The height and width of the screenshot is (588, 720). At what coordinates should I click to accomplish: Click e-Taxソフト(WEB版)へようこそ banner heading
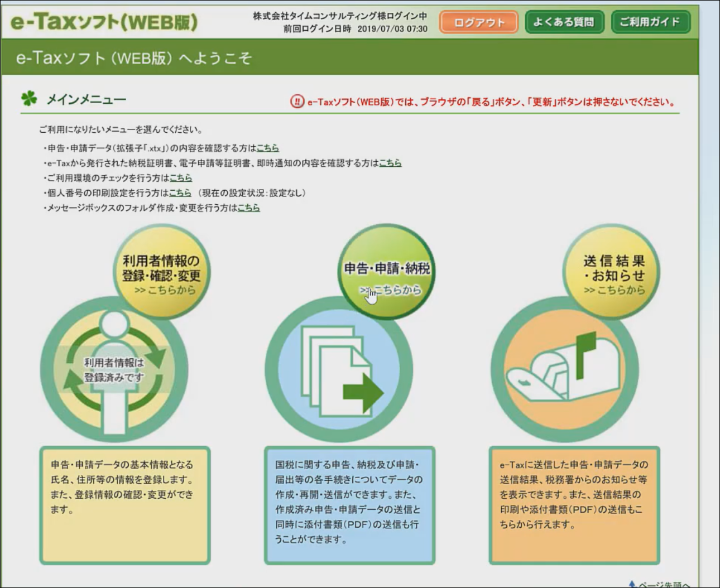tap(134, 57)
